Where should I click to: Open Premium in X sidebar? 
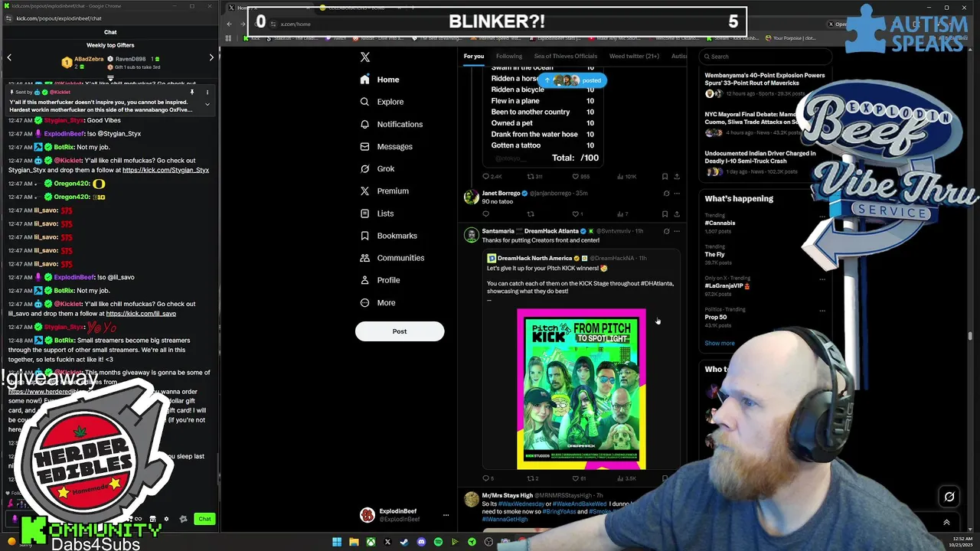pos(384,191)
